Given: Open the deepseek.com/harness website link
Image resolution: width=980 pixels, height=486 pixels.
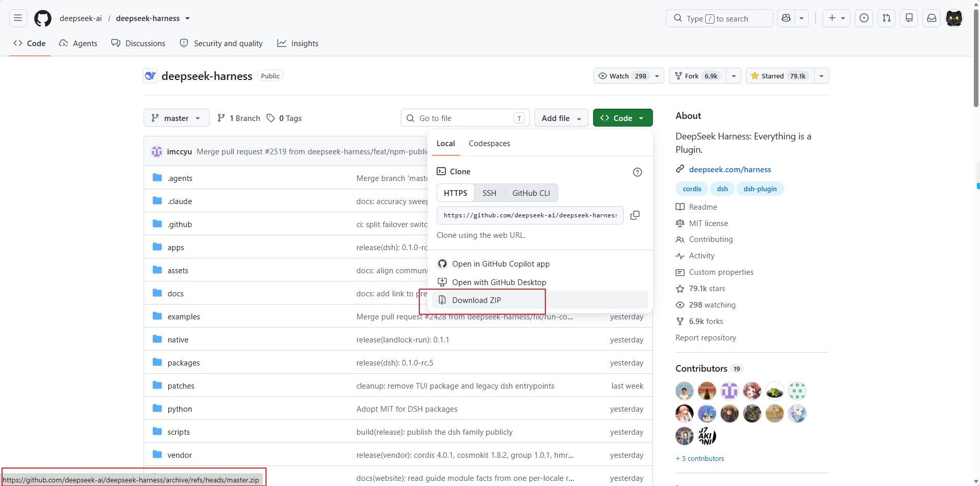Looking at the screenshot, I should 730,170.
